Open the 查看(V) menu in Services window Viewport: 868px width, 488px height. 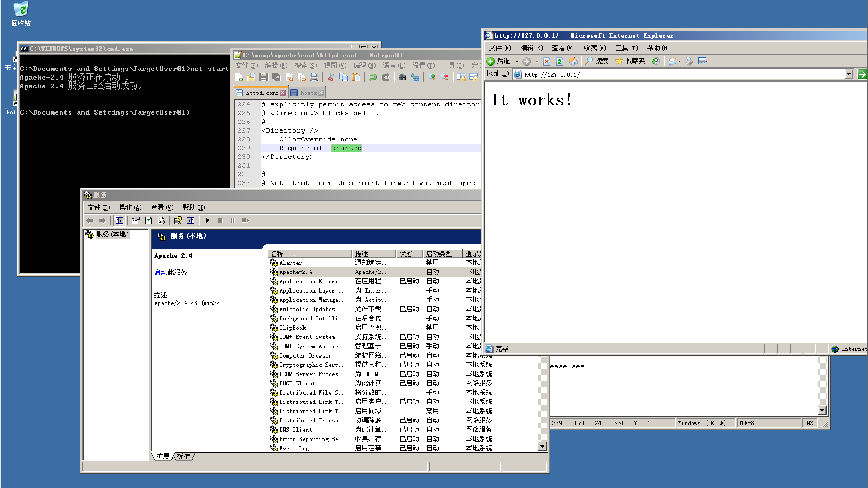[162, 207]
